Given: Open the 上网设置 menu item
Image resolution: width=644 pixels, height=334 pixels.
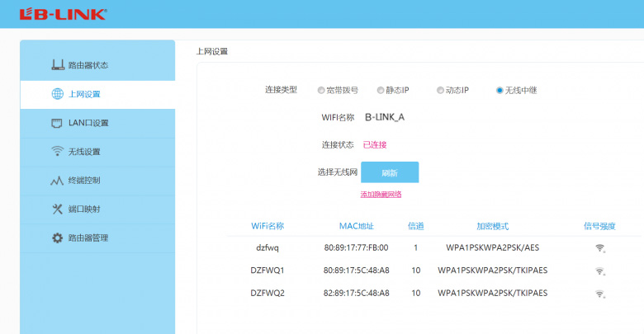Looking at the screenshot, I should (x=97, y=94).
